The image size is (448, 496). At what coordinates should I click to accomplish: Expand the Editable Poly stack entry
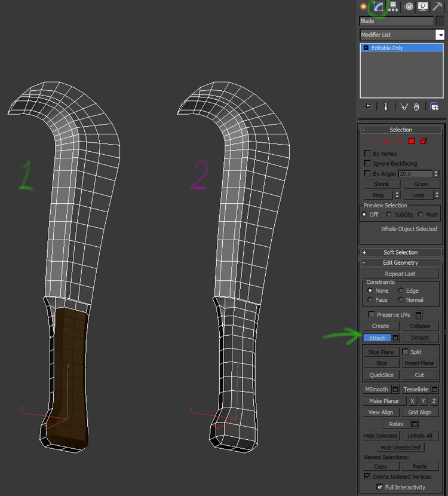point(366,48)
